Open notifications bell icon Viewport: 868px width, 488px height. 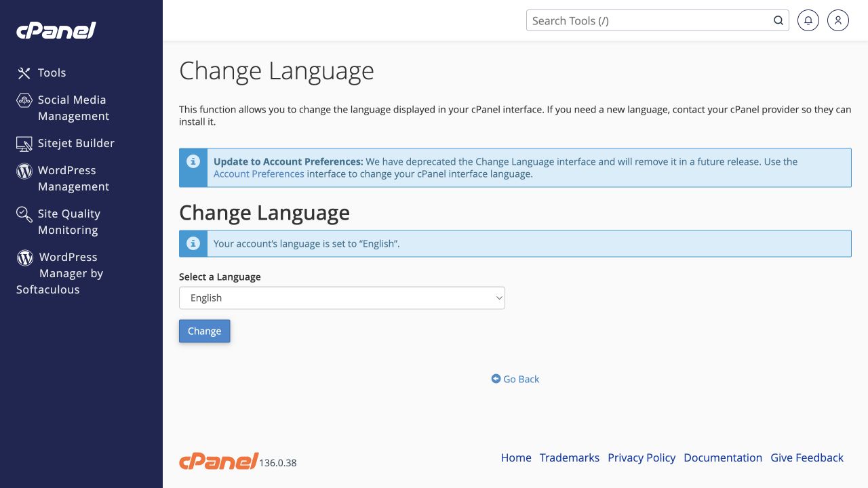[x=808, y=20]
